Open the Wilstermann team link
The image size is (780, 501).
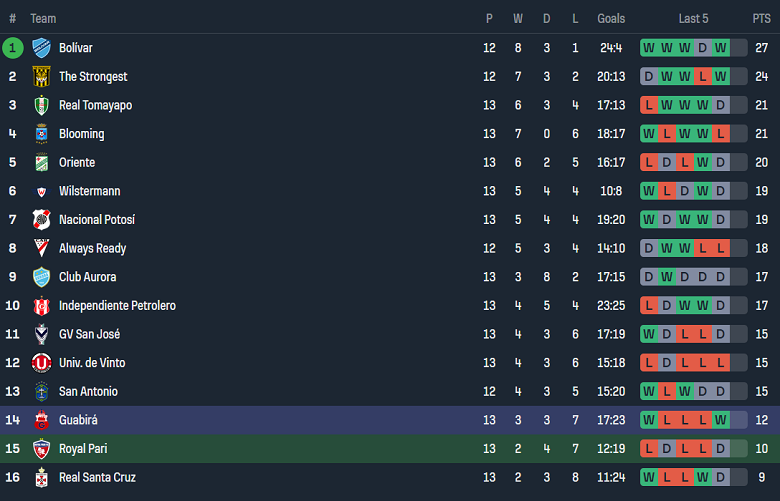[89, 191]
